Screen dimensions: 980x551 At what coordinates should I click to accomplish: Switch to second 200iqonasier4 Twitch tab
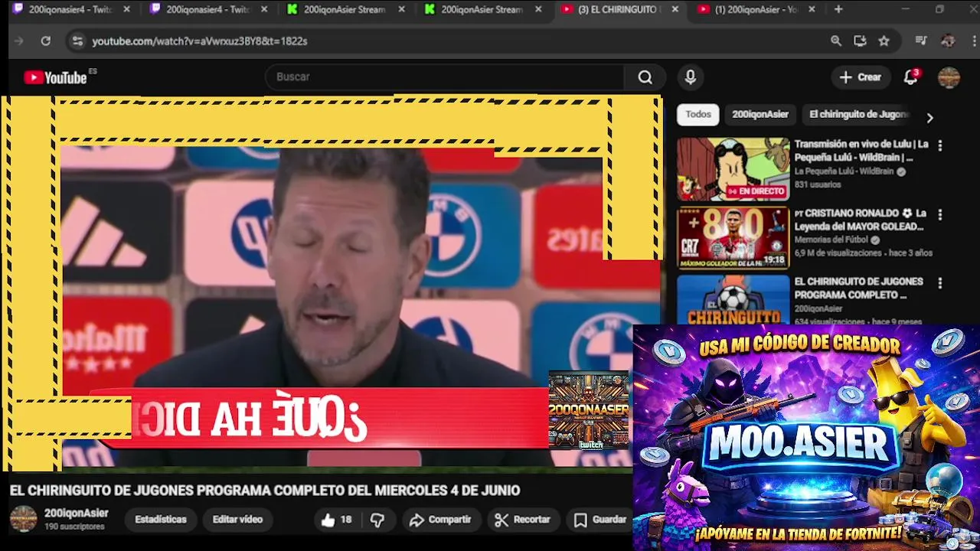(207, 9)
